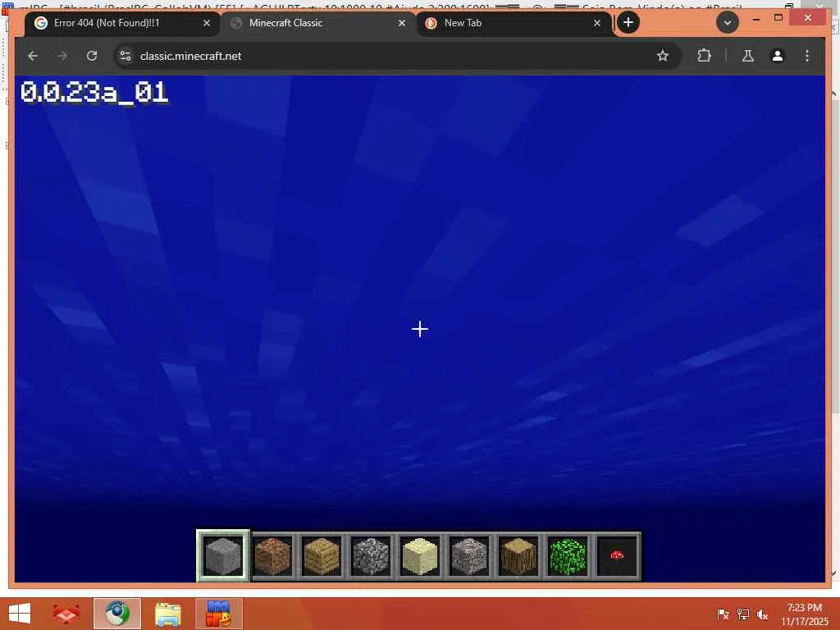
Task: Open the Windows Start menu
Action: tap(20, 614)
